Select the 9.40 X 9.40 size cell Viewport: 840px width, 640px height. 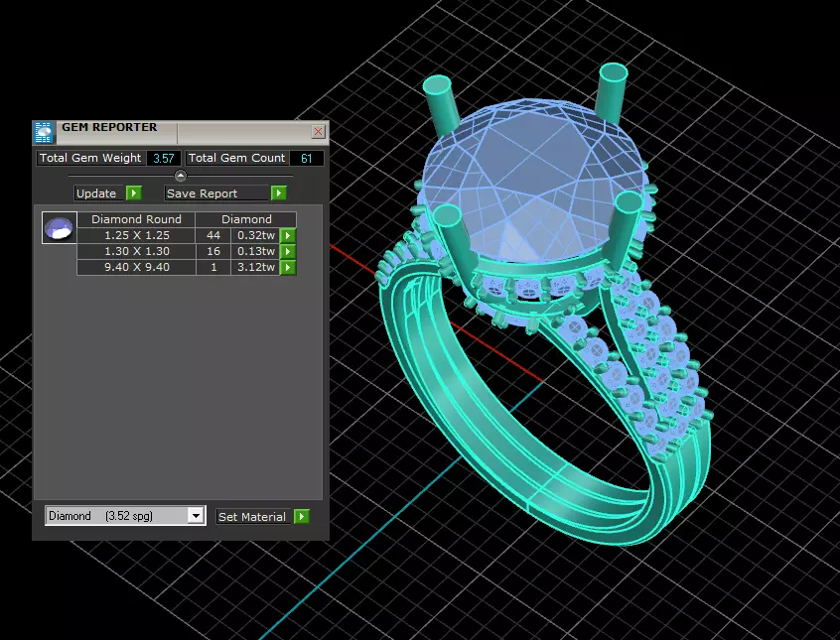point(137,267)
